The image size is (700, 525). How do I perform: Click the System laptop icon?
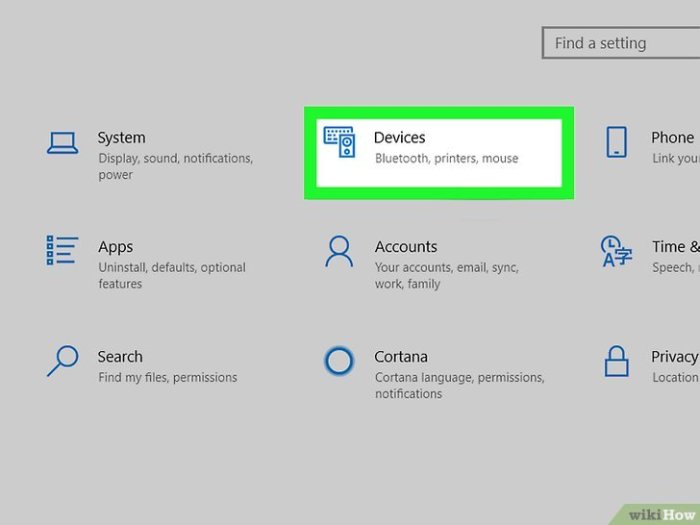(62, 143)
